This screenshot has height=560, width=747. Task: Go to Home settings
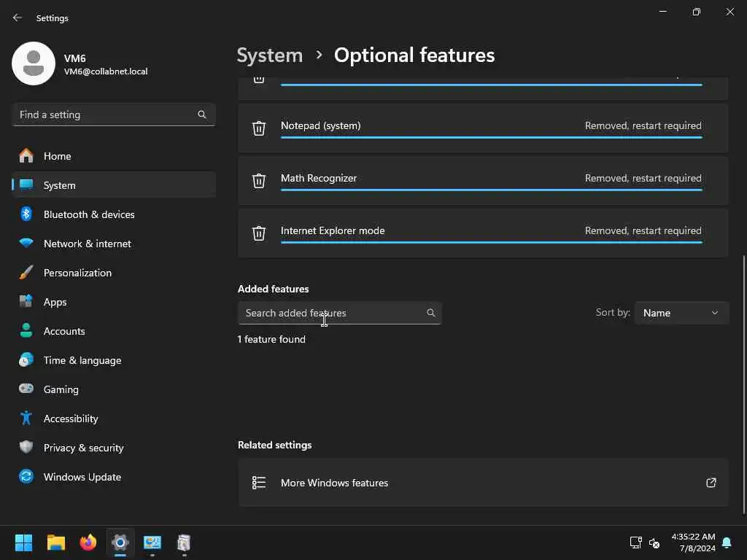point(114,156)
